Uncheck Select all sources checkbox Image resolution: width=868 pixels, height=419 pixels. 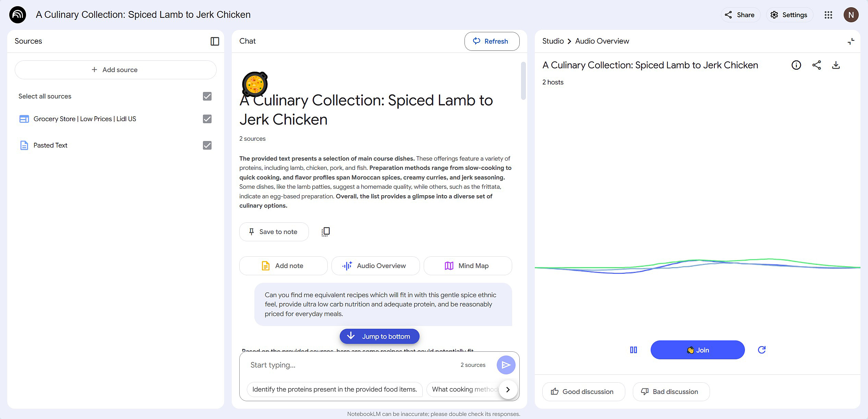[207, 96]
